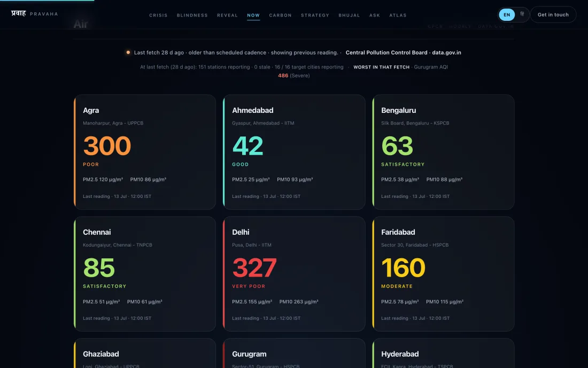The width and height of the screenshot is (588, 368).
Task: Click PM10 115 µg/m³ on the Faridabad card
Action: coord(445,302)
